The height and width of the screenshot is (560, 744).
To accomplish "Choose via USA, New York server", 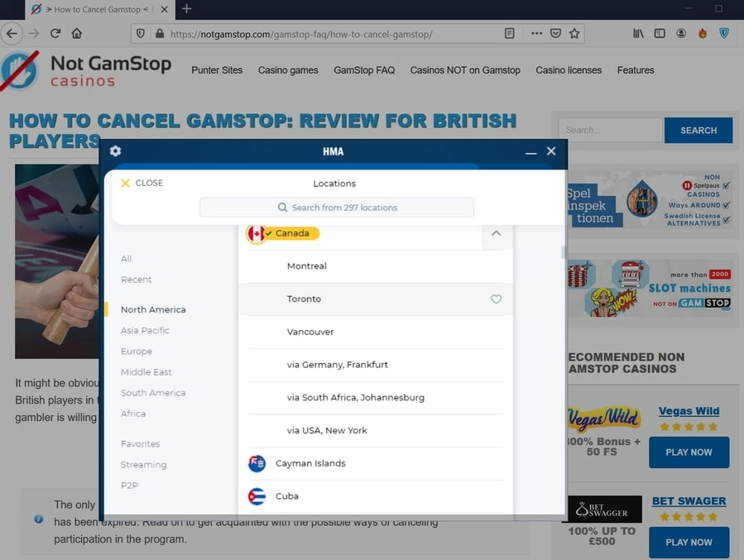I will click(376, 431).
